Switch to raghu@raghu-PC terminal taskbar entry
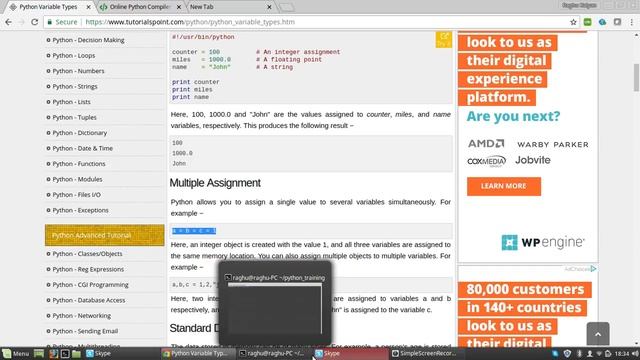This screenshot has width=640, height=360. (274, 353)
